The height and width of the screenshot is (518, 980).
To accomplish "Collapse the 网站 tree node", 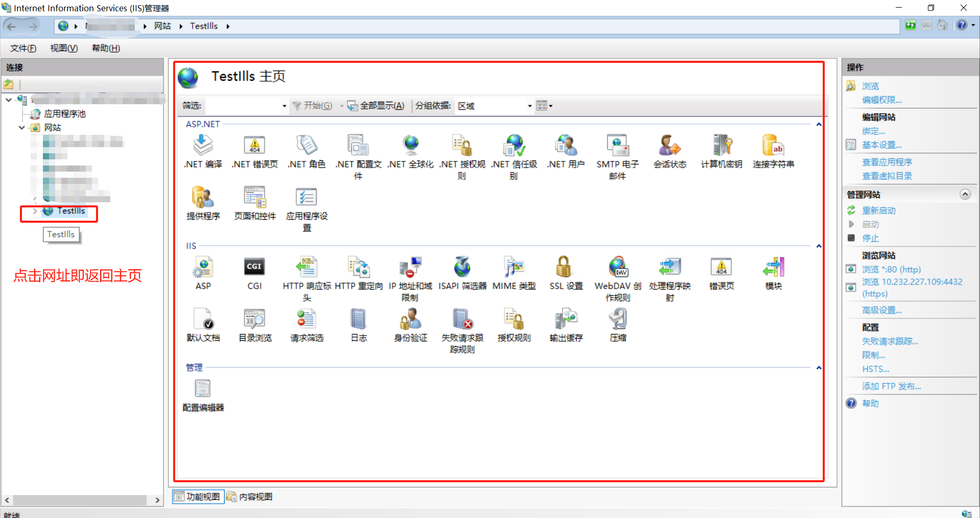I will pos(21,128).
